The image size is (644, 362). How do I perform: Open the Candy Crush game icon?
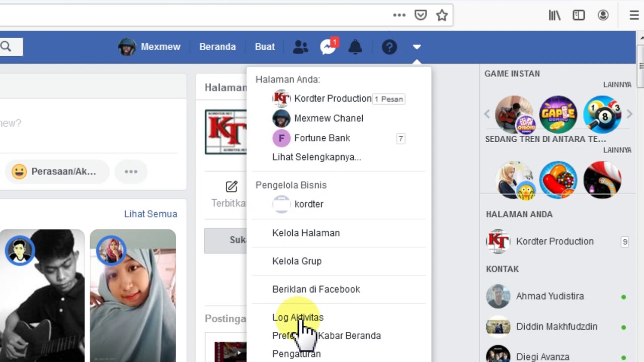(x=558, y=180)
